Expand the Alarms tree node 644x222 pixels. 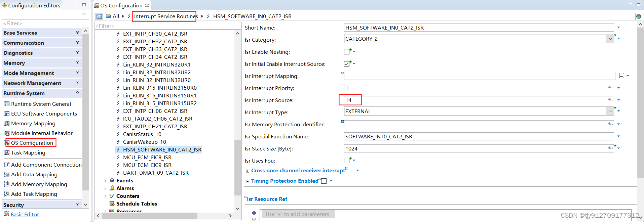click(x=105, y=188)
